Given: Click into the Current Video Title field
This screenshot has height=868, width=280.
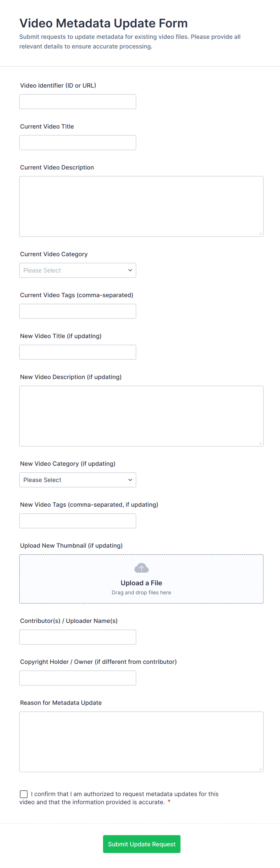Looking at the screenshot, I should [x=77, y=142].
